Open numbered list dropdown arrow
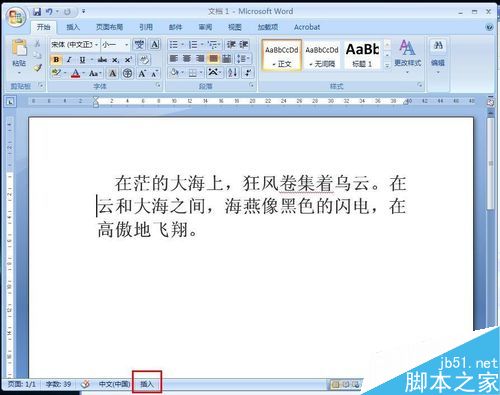 [202, 45]
